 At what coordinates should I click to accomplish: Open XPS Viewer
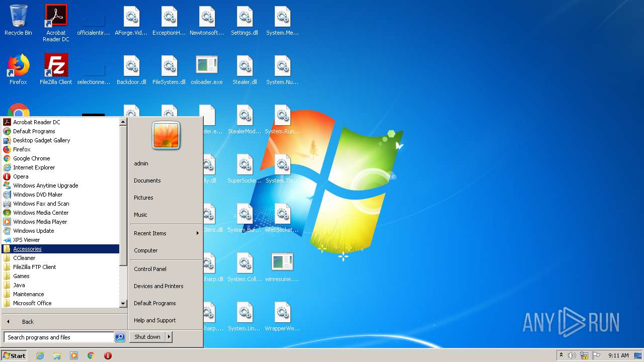coord(60,240)
